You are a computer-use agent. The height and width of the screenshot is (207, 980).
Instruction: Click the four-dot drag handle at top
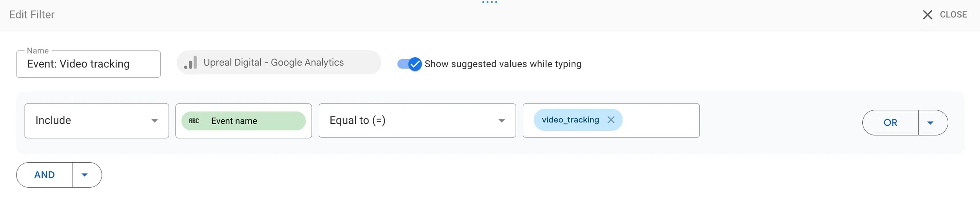point(490,2)
